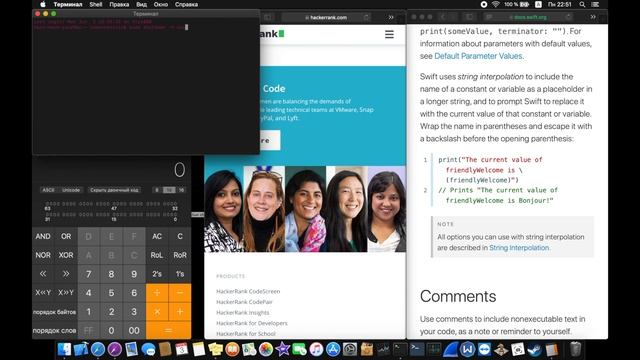Open Notification Center icon

596,4
